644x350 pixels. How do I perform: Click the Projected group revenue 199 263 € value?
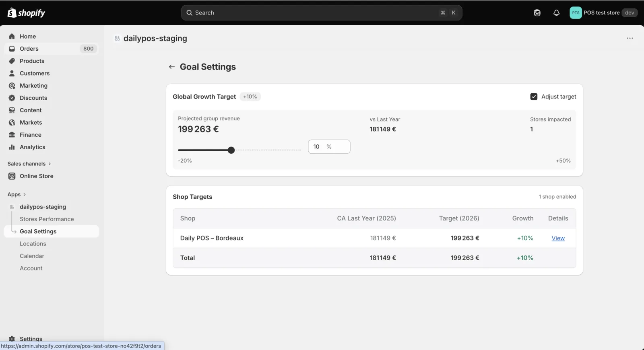pos(198,129)
